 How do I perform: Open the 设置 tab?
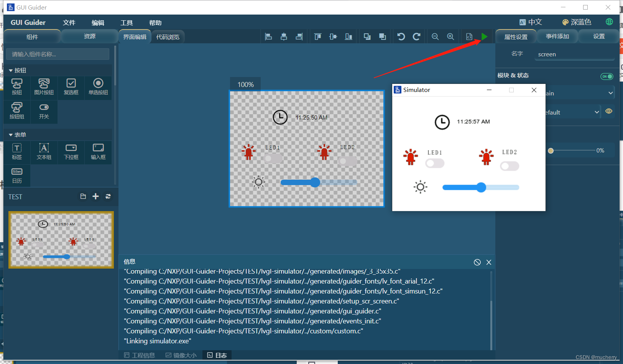coord(599,36)
